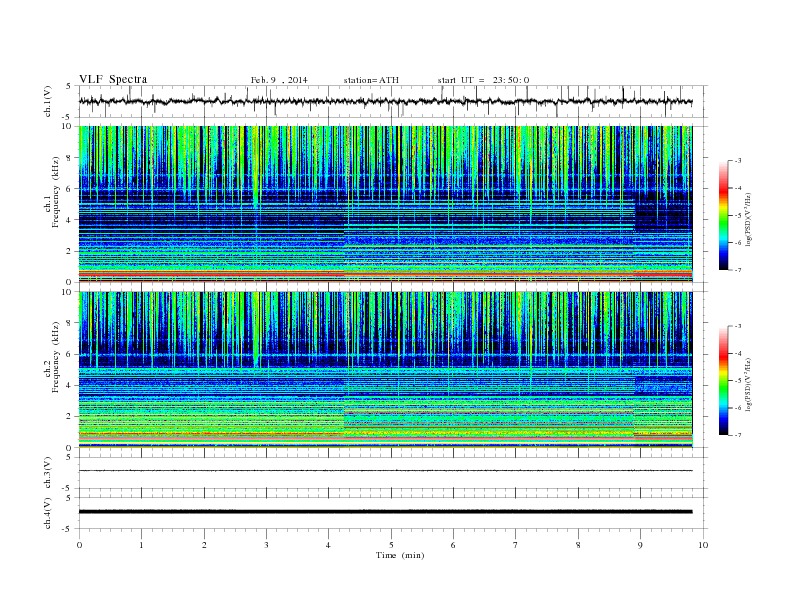Click the time axis tick label '6'
This screenshot has width=792, height=612.
(453, 545)
